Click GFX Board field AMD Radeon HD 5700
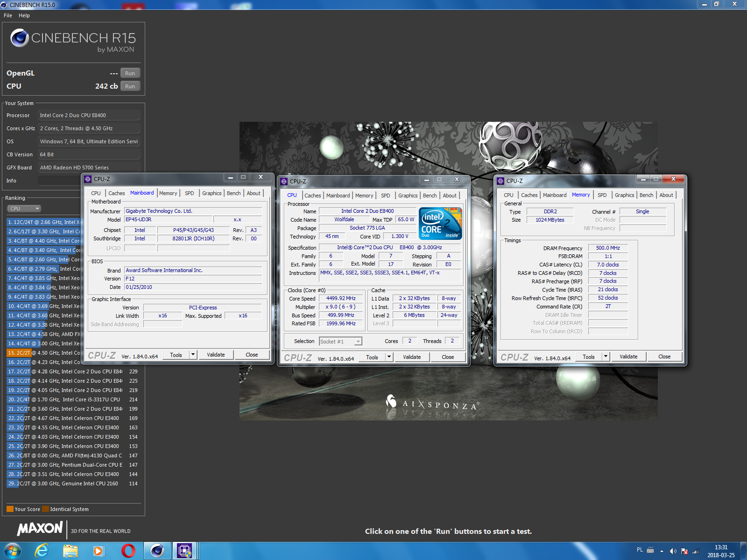The image size is (747, 560). tap(89, 168)
